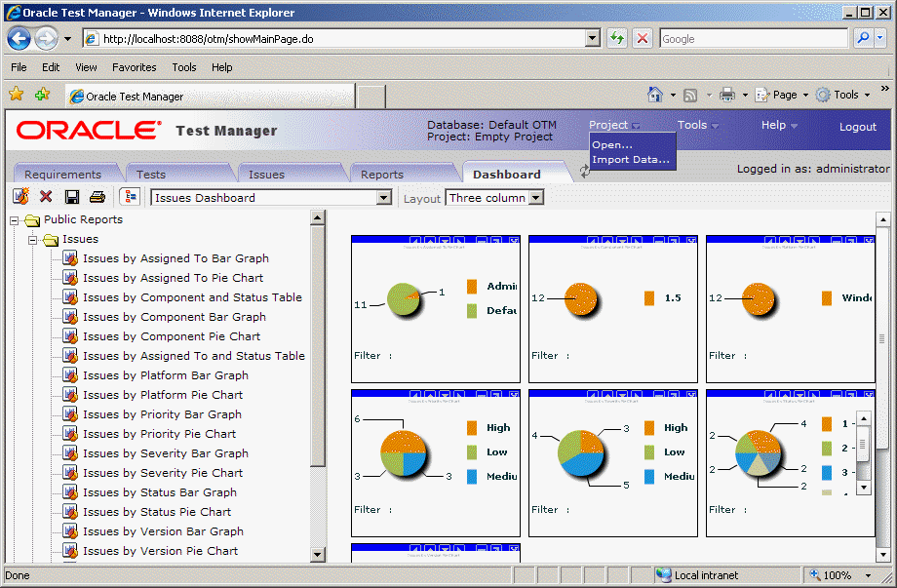Screen dimensions: 897x588
Task: Click the Issues by Status Pie Chart report icon
Action: click(x=70, y=511)
